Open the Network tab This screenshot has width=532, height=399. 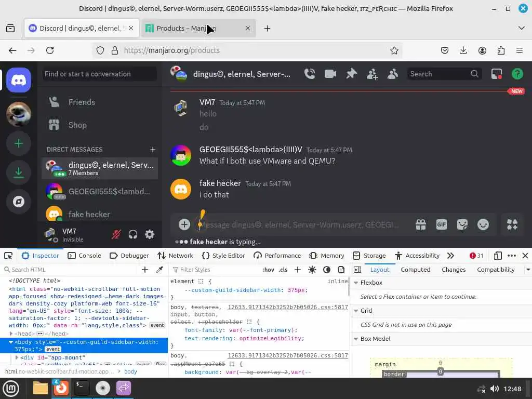coord(175,256)
